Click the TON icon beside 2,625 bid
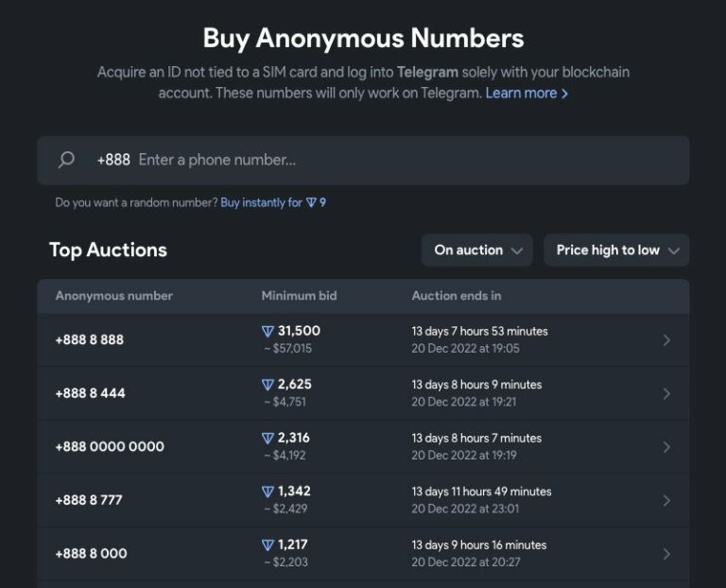726x588 pixels. [x=268, y=385]
